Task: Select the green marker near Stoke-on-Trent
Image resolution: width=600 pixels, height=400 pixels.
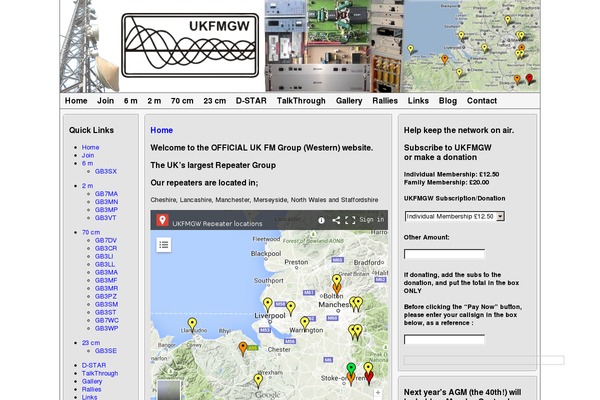Action: tap(351, 369)
